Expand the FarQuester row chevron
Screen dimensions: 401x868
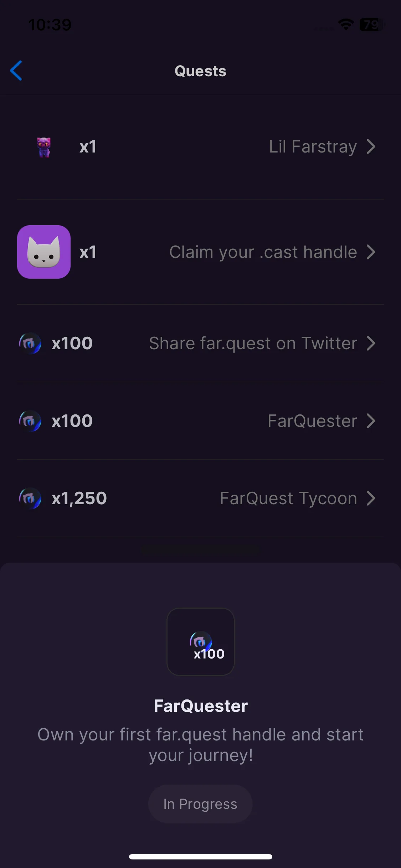coord(371,421)
